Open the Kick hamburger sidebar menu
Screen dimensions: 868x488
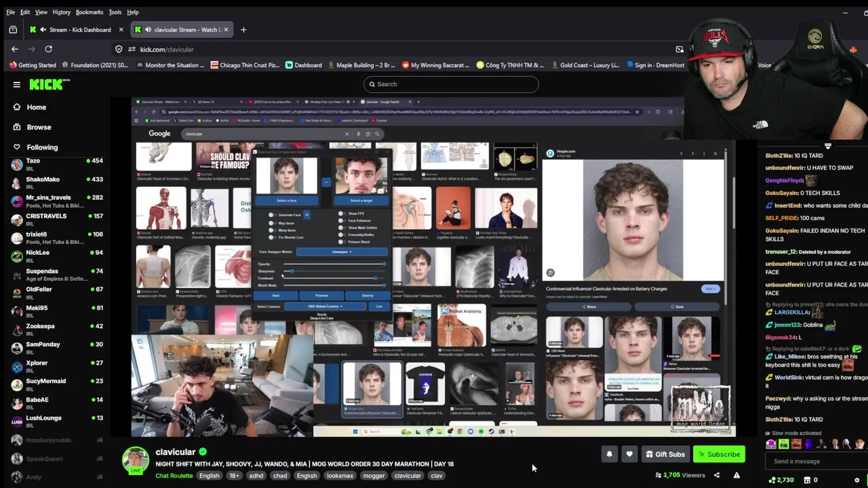click(16, 84)
